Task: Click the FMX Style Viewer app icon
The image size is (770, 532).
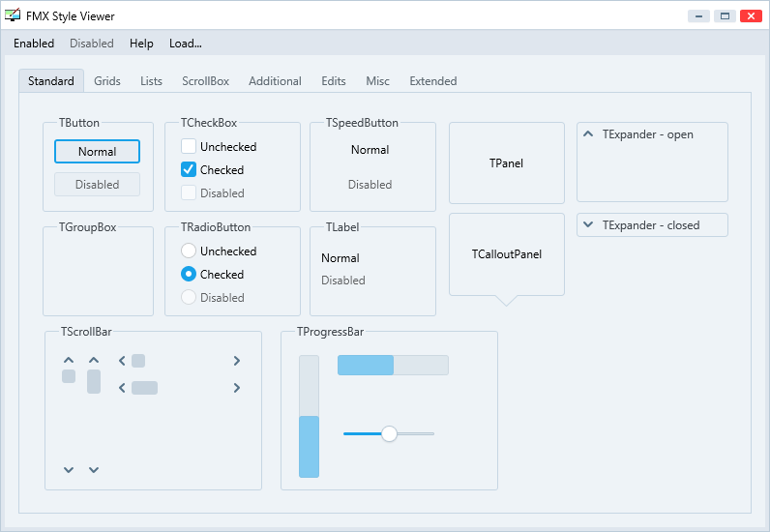Action: coord(13,15)
